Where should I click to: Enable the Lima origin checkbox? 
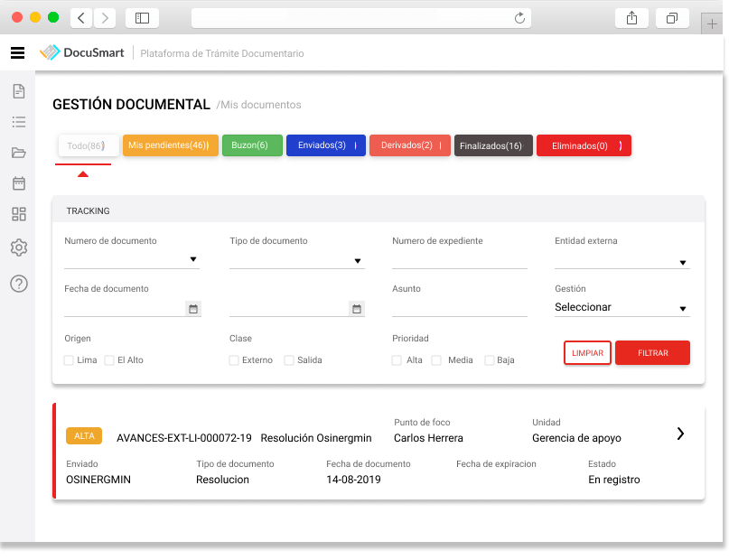69,359
